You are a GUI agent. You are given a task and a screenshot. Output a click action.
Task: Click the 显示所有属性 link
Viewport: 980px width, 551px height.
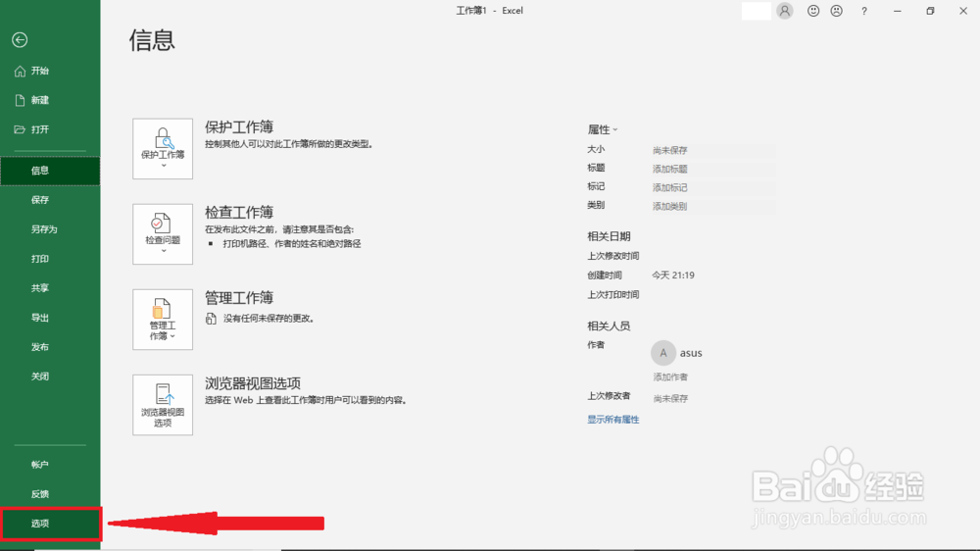coord(613,420)
